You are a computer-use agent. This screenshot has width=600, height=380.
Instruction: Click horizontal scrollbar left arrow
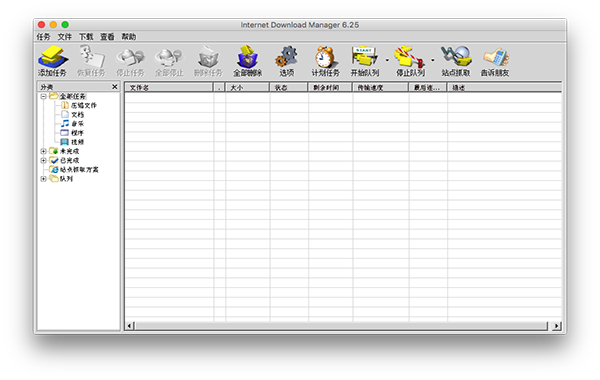pyautogui.click(x=129, y=326)
